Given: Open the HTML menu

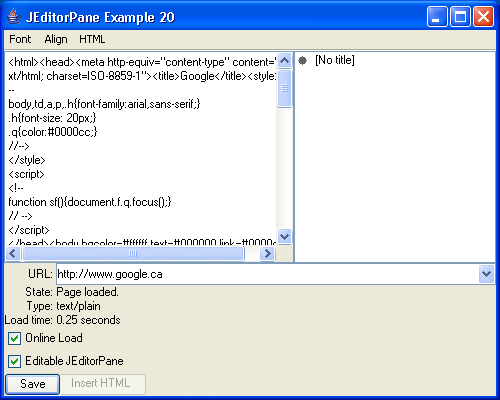Looking at the screenshot, I should [92, 39].
